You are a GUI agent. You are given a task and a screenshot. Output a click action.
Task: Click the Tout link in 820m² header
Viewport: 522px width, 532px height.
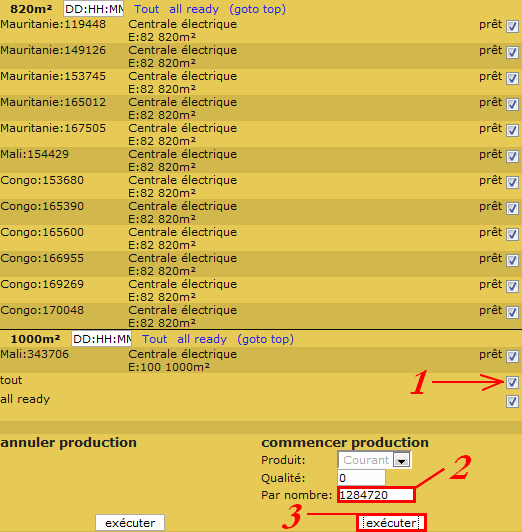147,9
